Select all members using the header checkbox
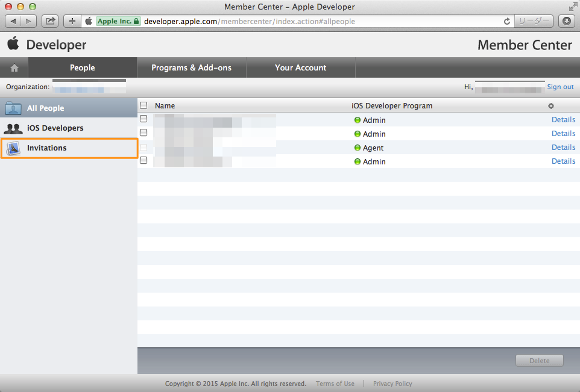 click(x=143, y=105)
